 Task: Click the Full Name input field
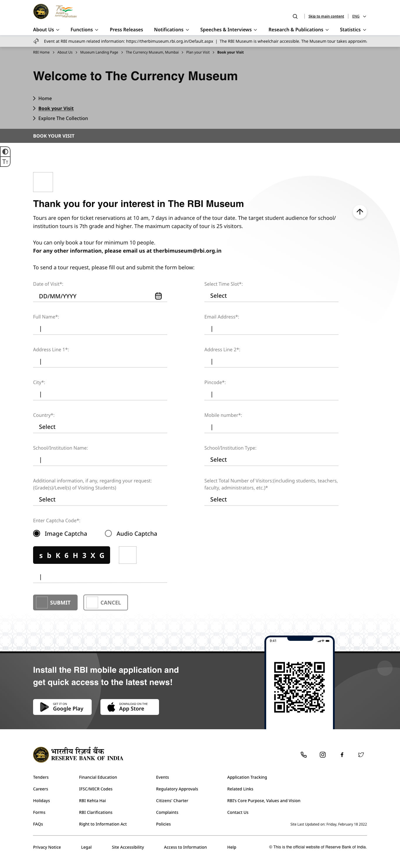tap(100, 328)
